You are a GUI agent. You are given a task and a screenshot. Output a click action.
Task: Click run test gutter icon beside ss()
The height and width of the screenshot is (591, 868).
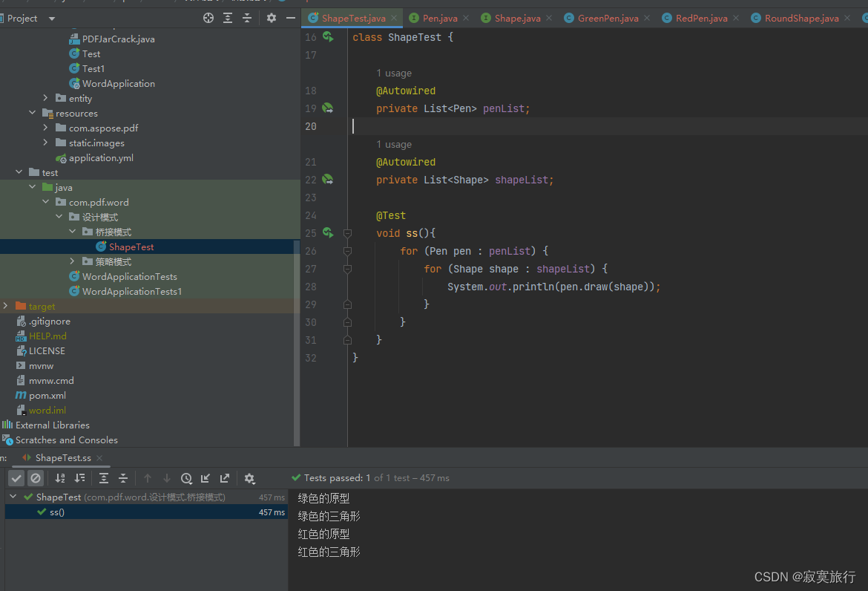[x=328, y=232]
